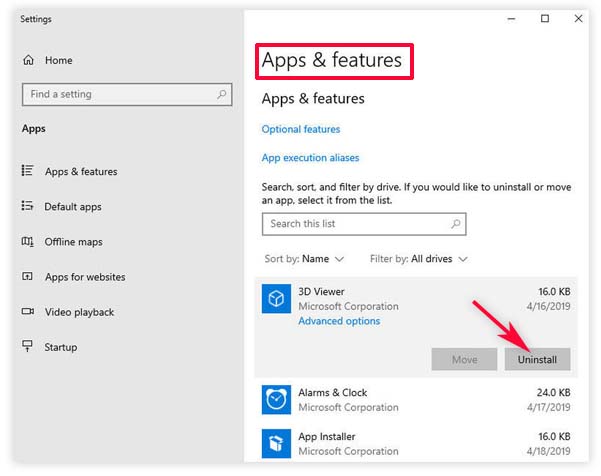601x476 pixels.
Task: Maximize the Settings window
Action: click(545, 18)
